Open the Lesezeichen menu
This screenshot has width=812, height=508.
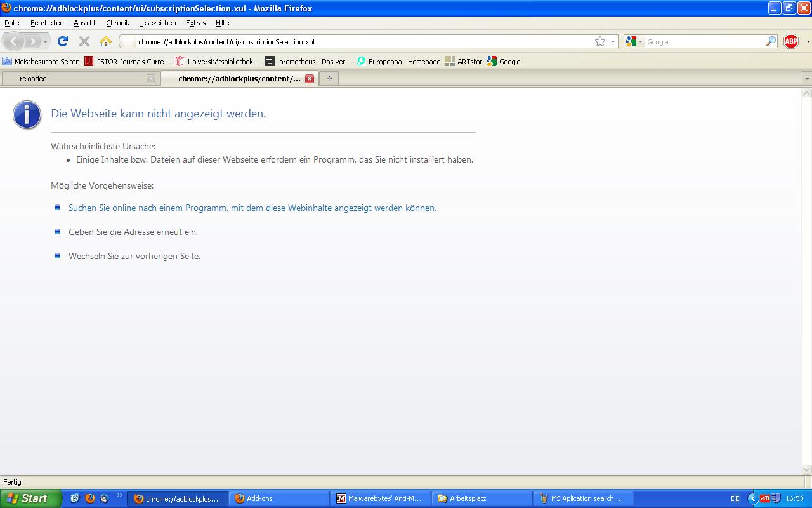(157, 23)
